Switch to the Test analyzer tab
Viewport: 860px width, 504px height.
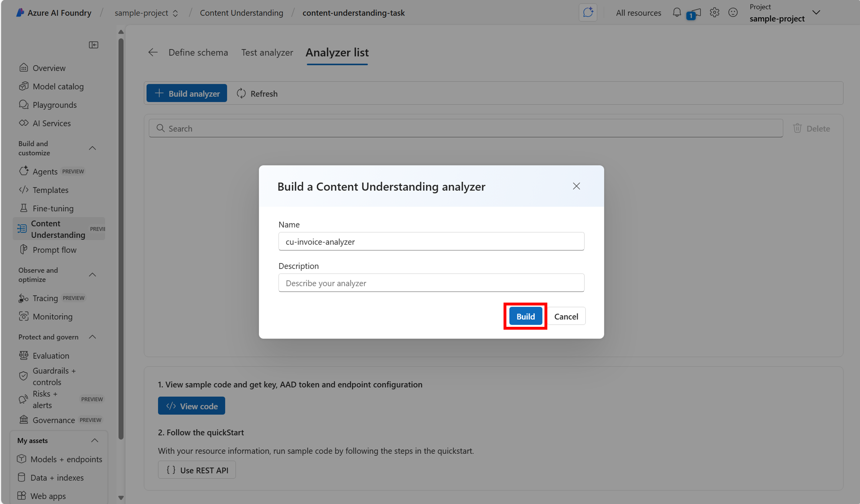click(267, 52)
